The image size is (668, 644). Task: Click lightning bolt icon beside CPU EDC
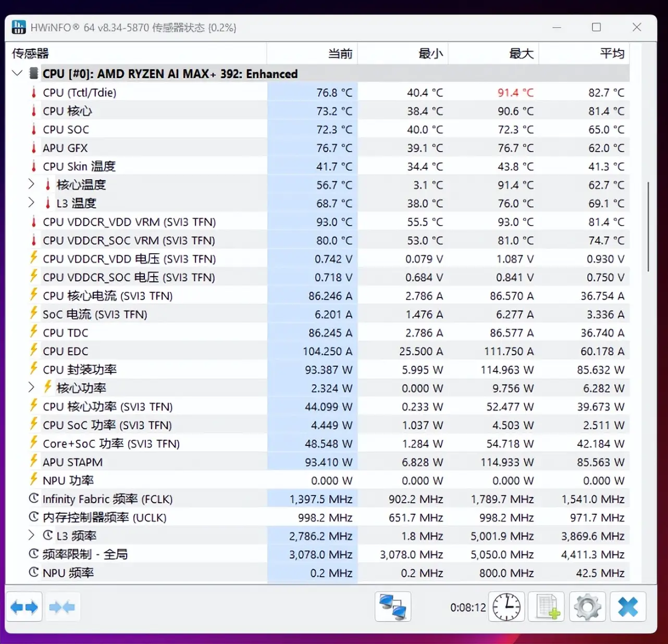click(33, 351)
